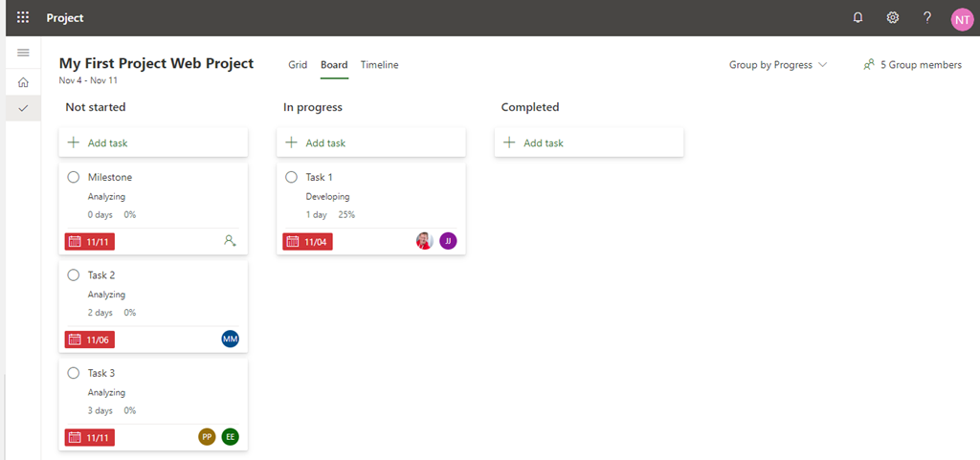980x460 pixels.
Task: Click the checkmark icon in sidebar
Action: point(23,108)
